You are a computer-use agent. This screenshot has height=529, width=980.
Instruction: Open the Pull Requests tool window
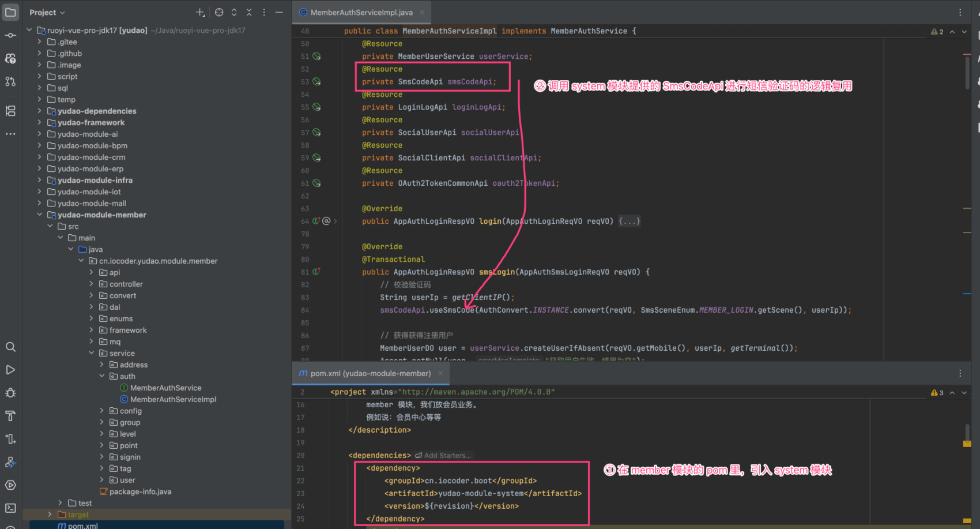[10, 81]
